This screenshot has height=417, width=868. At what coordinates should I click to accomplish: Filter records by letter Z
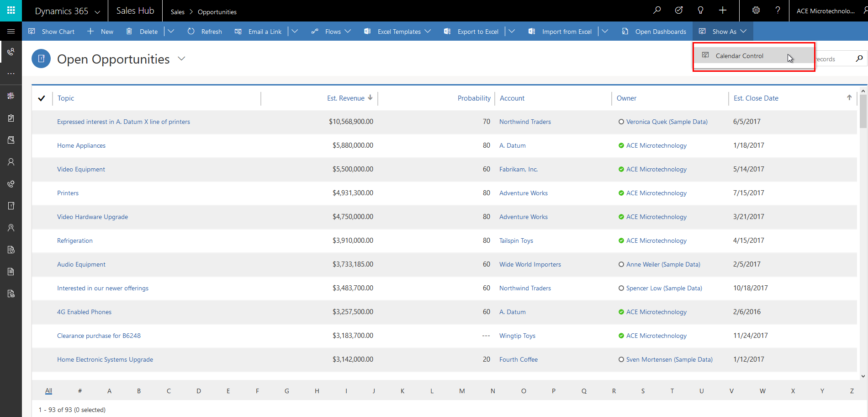(852, 391)
